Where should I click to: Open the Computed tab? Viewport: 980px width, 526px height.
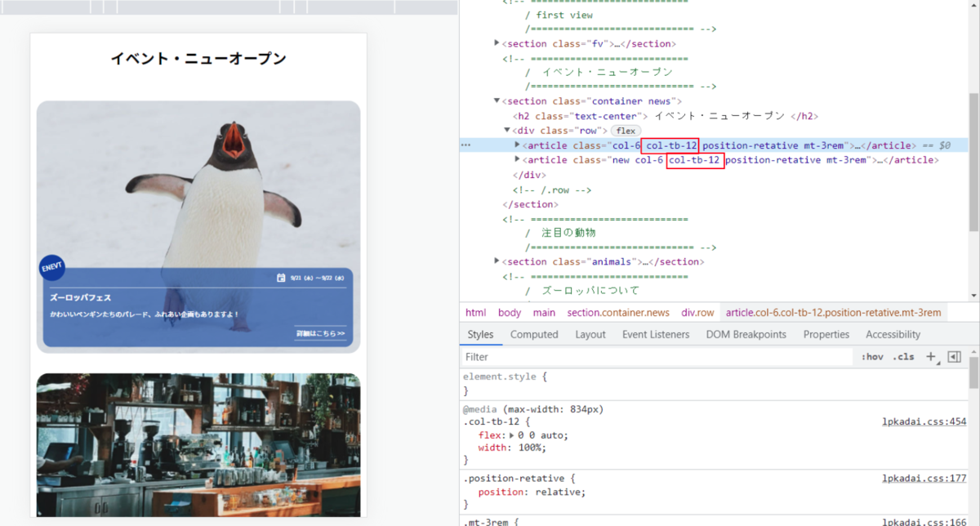(534, 334)
